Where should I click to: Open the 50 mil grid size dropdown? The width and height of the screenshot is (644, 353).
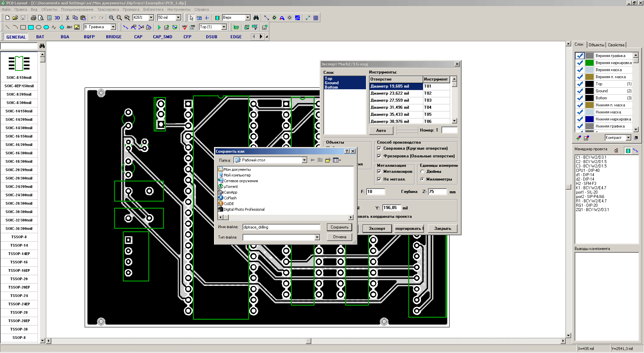pos(178,17)
